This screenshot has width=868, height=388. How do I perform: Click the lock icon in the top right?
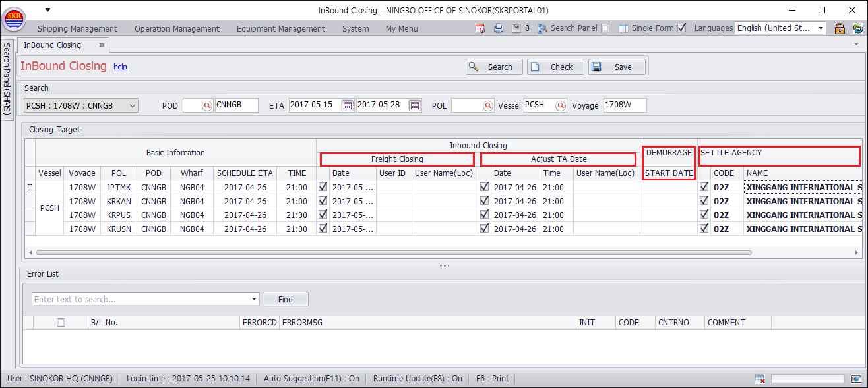840,28
